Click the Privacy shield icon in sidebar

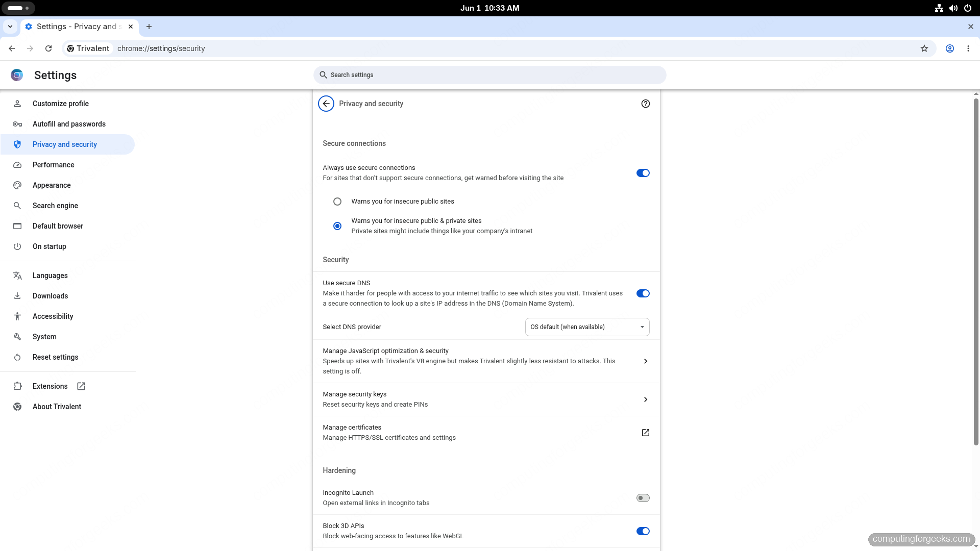[x=17, y=144]
